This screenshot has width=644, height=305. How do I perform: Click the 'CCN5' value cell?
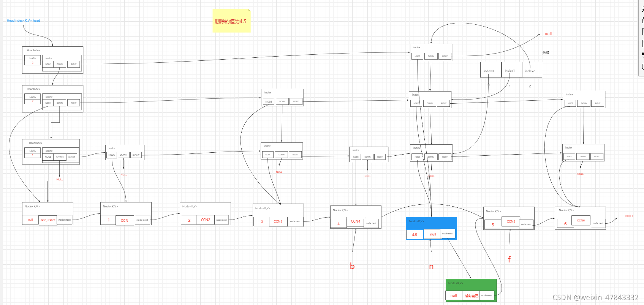pyautogui.click(x=511, y=221)
